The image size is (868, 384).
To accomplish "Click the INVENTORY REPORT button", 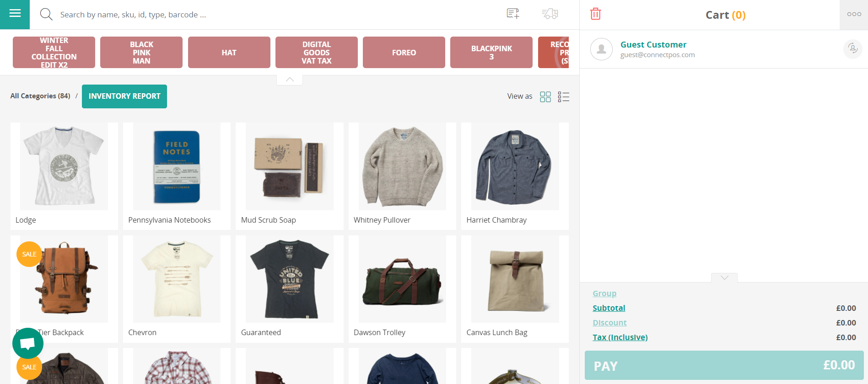I will [124, 96].
